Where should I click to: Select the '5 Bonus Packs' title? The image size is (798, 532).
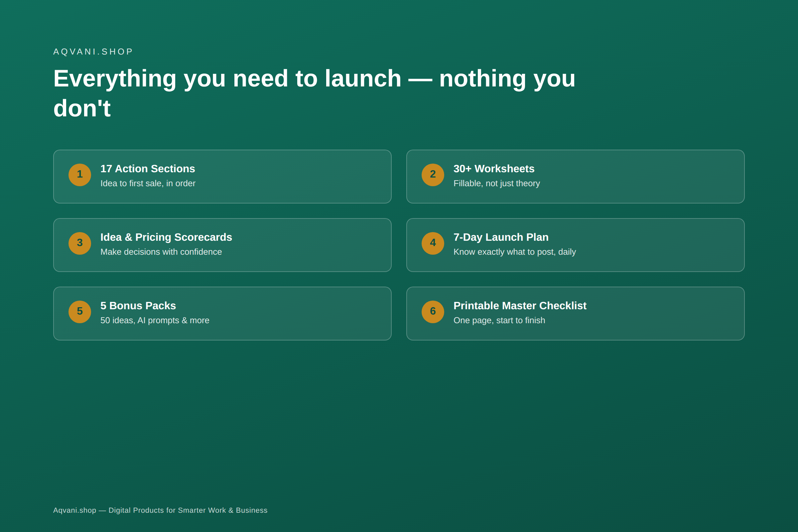(x=138, y=306)
